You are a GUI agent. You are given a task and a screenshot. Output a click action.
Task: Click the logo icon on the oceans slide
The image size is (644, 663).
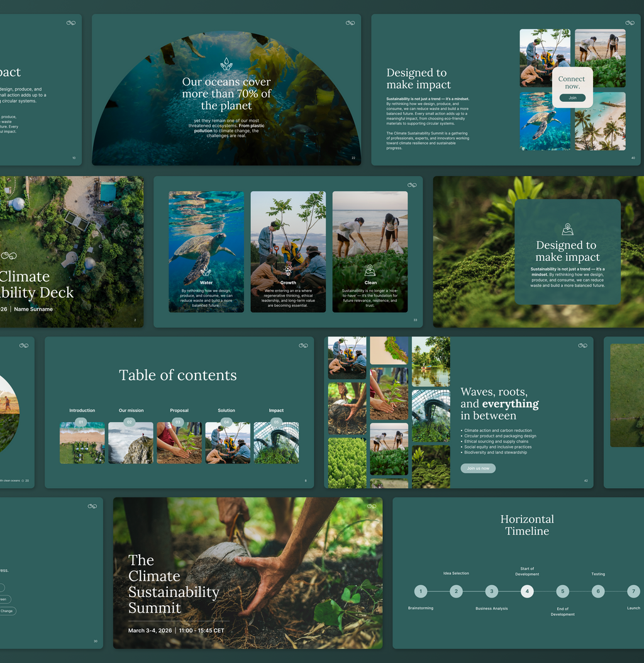[350, 23]
